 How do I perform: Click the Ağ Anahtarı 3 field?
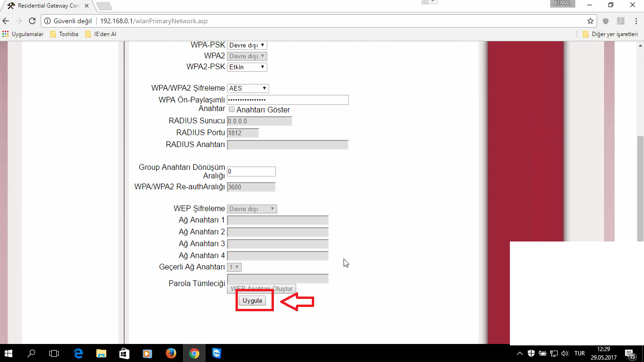278,244
